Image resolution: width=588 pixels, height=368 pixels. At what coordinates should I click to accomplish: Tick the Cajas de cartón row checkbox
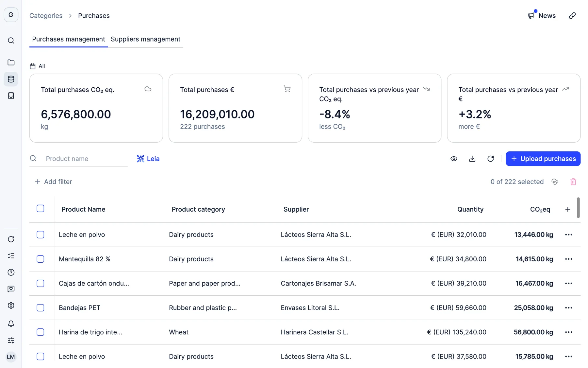point(41,283)
